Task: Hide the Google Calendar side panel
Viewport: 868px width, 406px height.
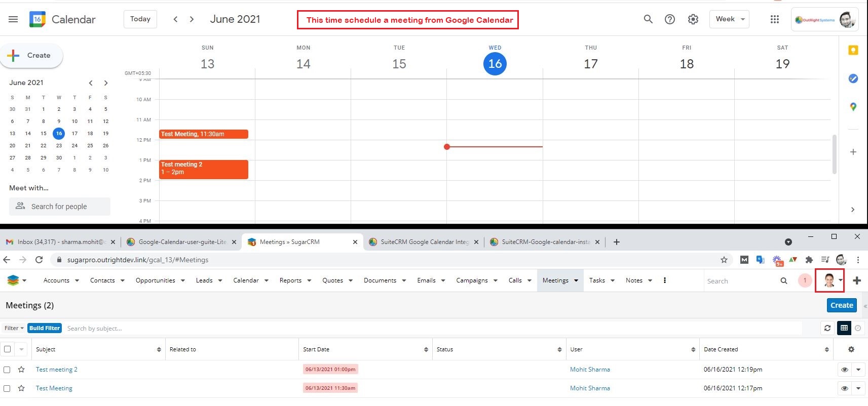Action: click(x=853, y=210)
